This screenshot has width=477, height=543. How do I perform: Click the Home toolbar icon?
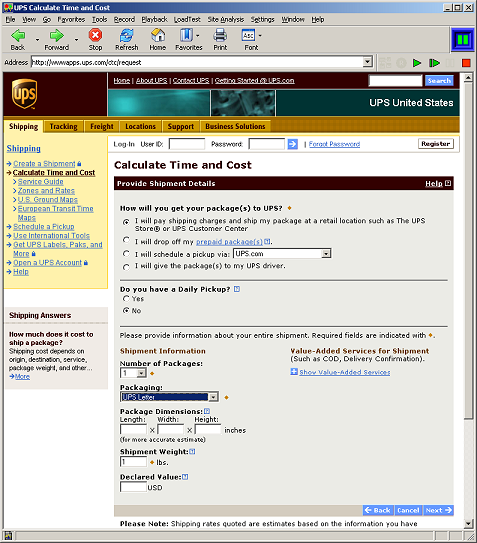(x=158, y=35)
